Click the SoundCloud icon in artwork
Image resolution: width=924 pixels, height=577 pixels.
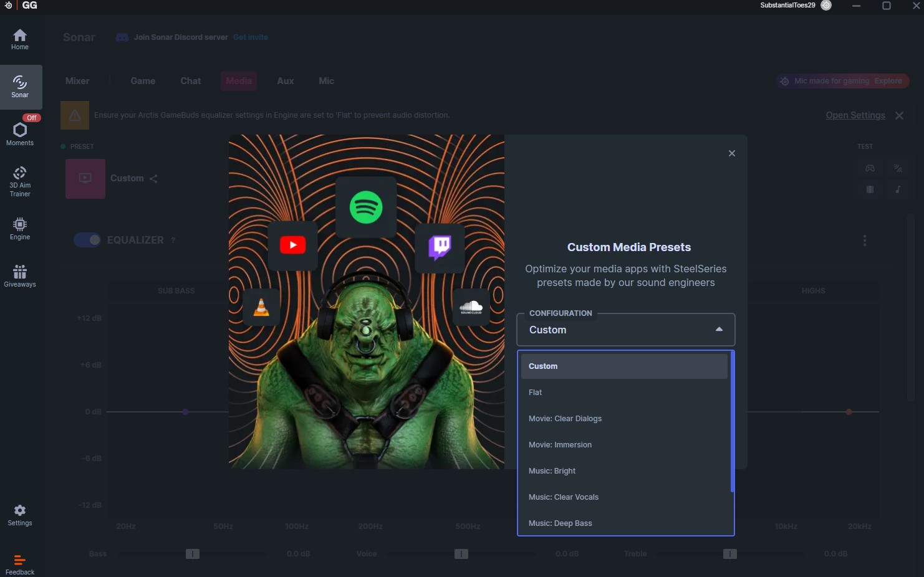tap(471, 307)
